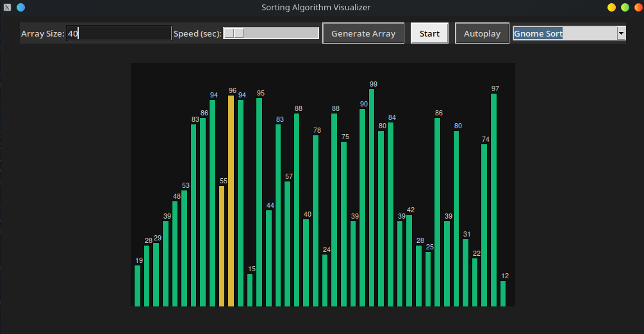Viewport: 644px width, 334px height.
Task: Click the first bar labeled 19
Action: [x=138, y=286]
